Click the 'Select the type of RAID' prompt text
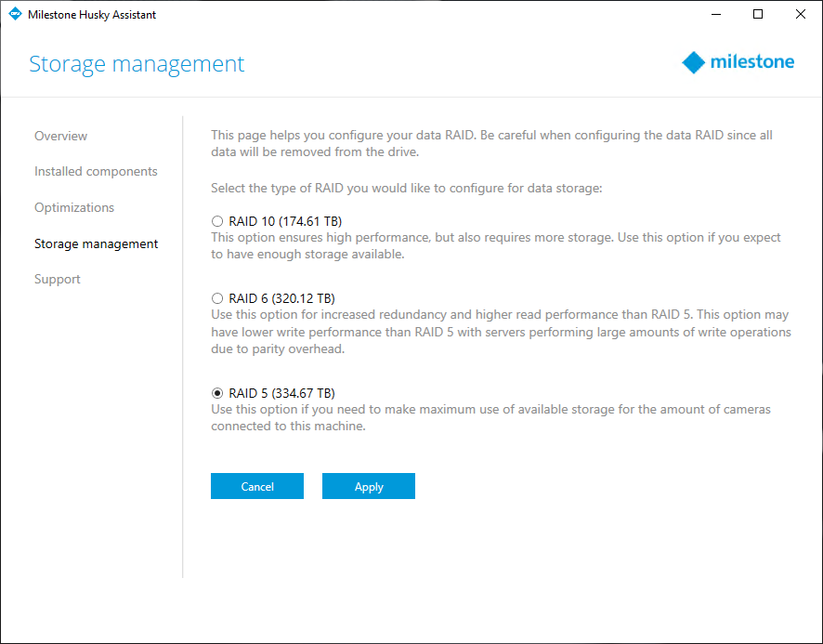The width and height of the screenshot is (823, 644). (x=407, y=188)
